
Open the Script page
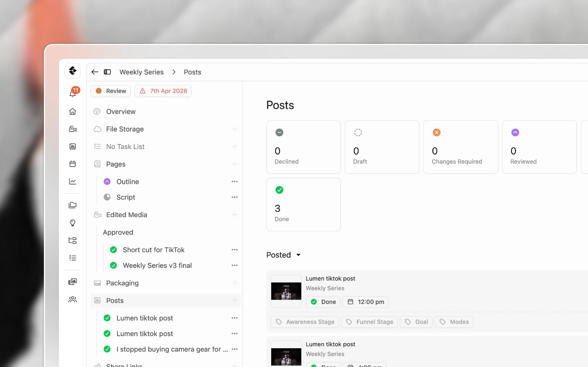(126, 197)
